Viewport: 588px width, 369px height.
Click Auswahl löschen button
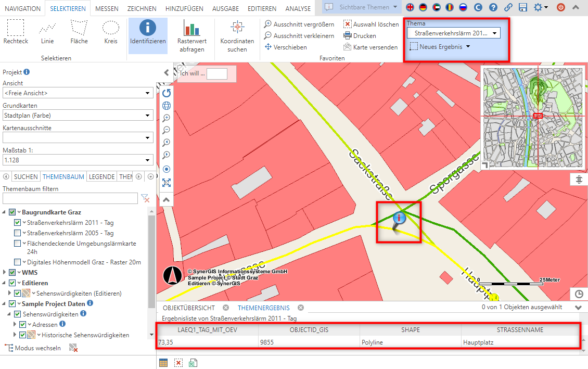371,24
